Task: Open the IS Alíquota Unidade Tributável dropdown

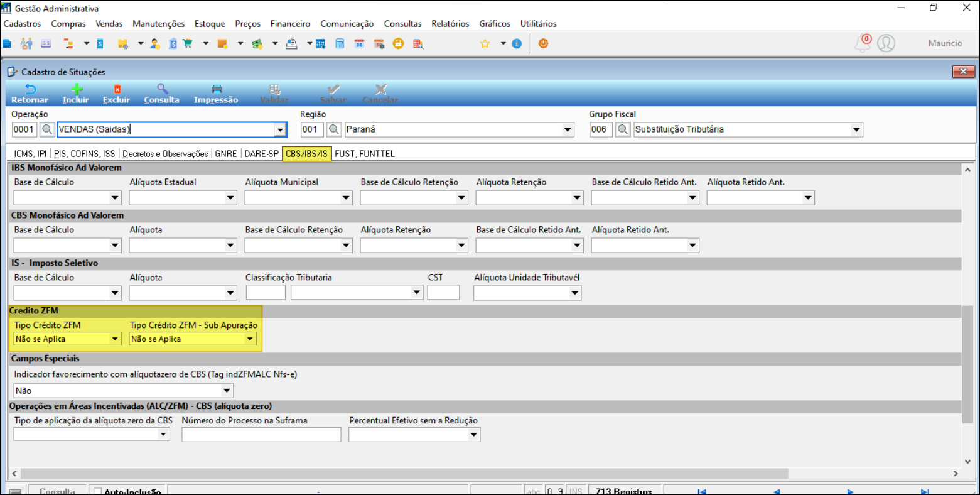Action: point(574,293)
